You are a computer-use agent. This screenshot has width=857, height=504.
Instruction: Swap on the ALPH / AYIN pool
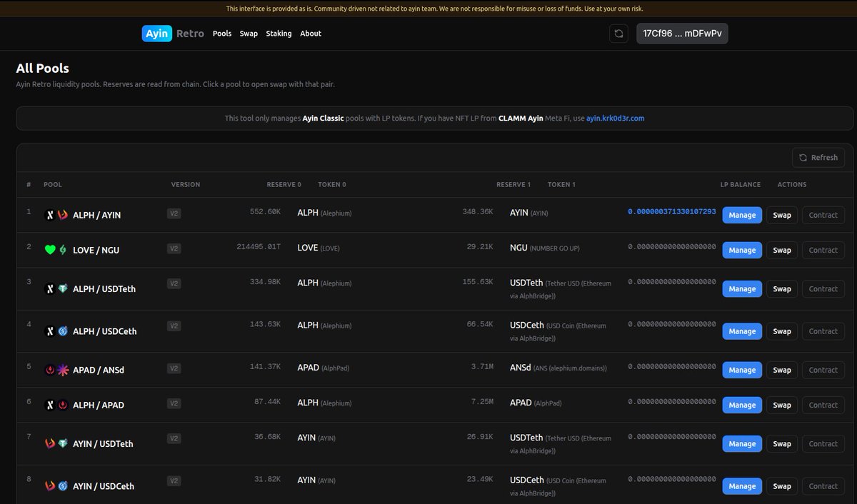tap(782, 215)
